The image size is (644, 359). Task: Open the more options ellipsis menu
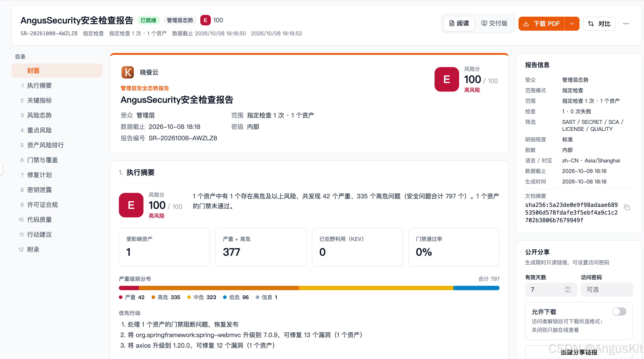[x=626, y=24]
